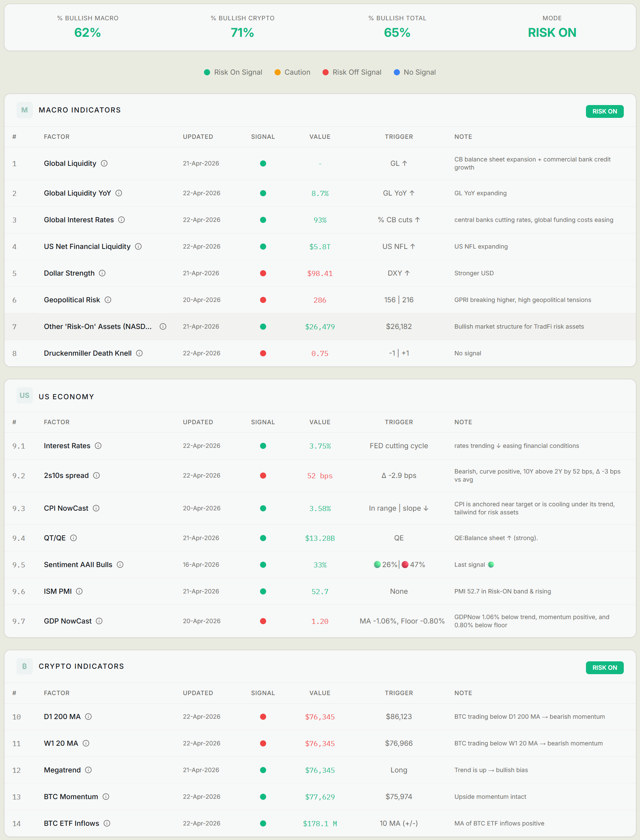
Task: Open the Dollar Strength info icon
Action: click(x=102, y=273)
